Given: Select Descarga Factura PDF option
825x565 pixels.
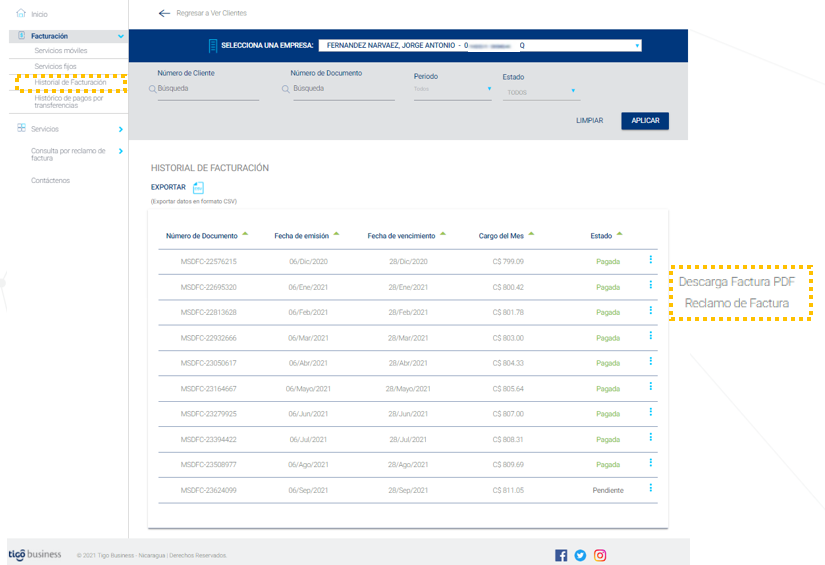Looking at the screenshot, I should coord(737,282).
